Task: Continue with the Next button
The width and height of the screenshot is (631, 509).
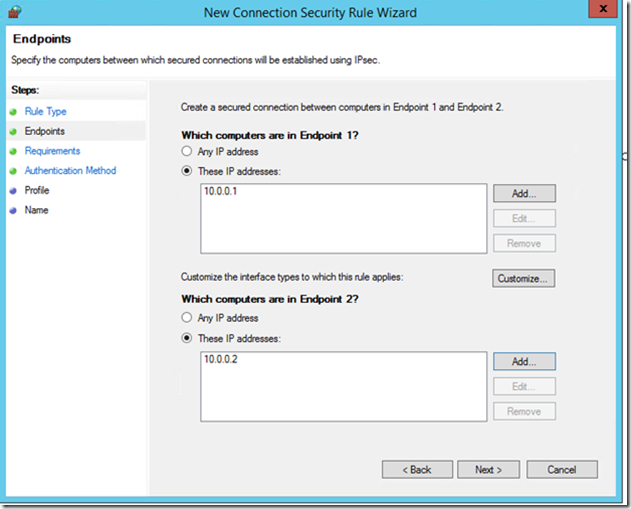Action: tap(489, 470)
